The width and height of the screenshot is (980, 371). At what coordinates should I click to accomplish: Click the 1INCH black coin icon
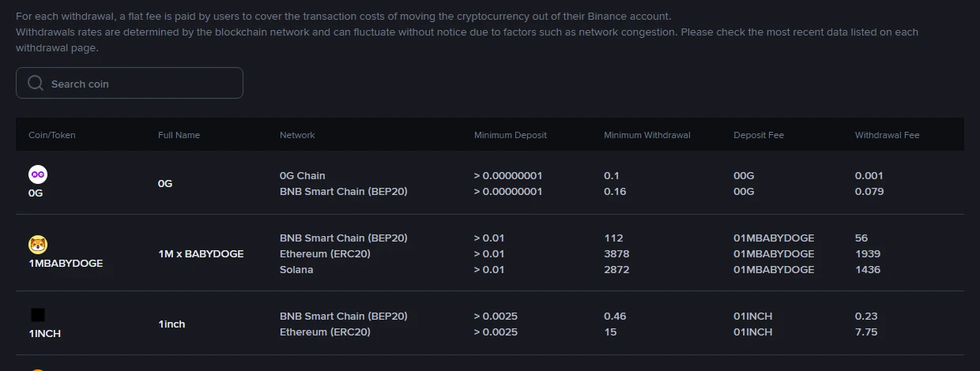pyautogui.click(x=38, y=315)
